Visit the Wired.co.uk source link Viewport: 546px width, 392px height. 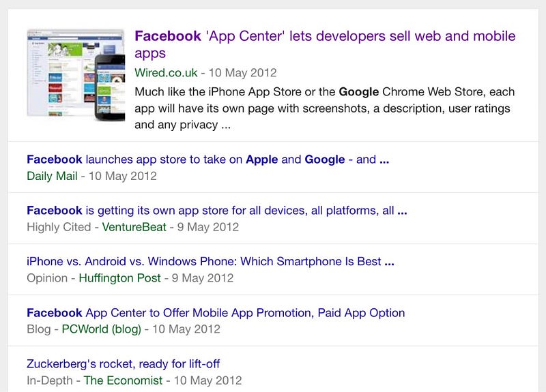coord(166,73)
